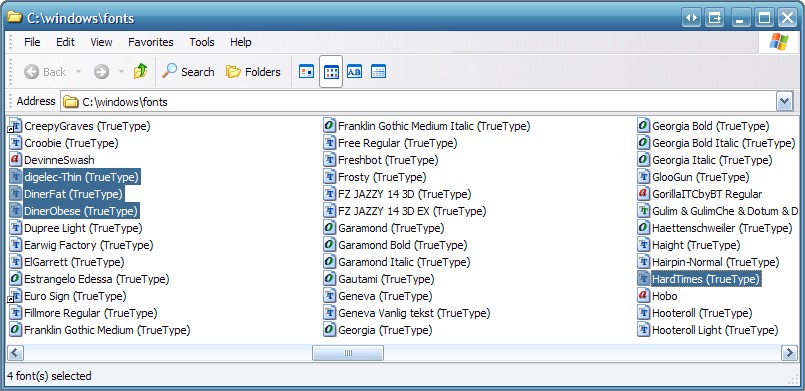Open the Favorites menu
Viewport: 805px width, 391px height.
[150, 42]
